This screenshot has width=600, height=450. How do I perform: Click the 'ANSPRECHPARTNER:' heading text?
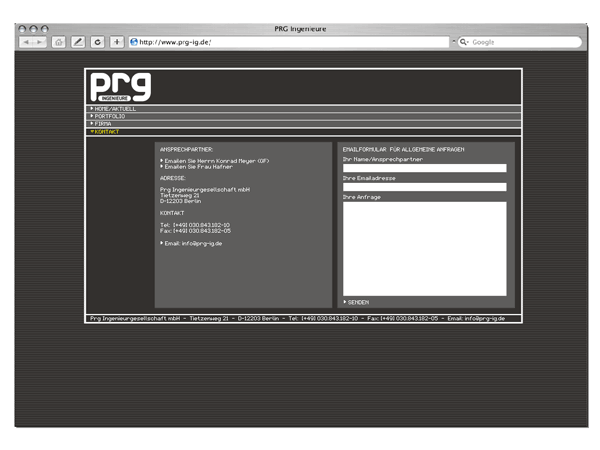click(x=186, y=150)
